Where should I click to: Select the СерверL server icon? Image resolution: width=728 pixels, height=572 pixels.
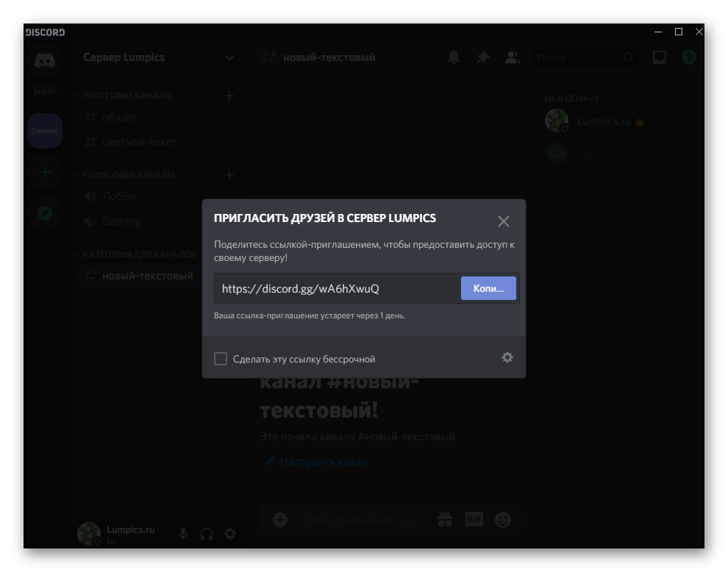pos(45,131)
